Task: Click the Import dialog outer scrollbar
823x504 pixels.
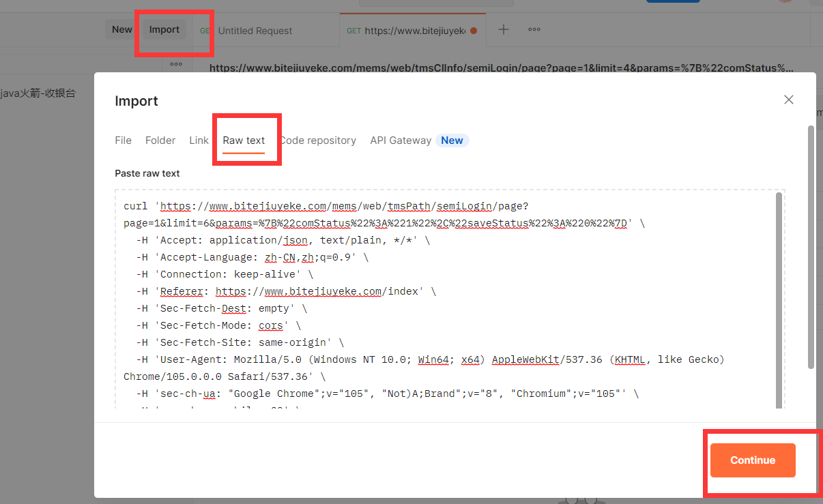Action: click(x=811, y=247)
